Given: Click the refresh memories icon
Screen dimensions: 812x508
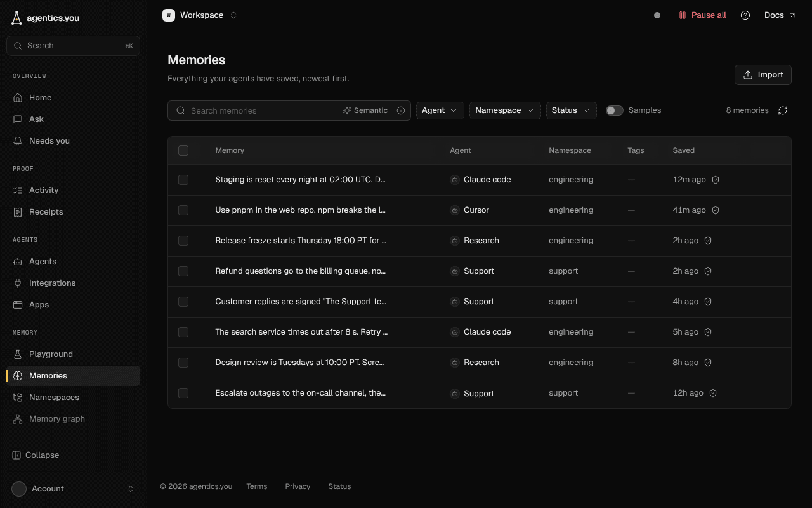Looking at the screenshot, I should tap(783, 110).
